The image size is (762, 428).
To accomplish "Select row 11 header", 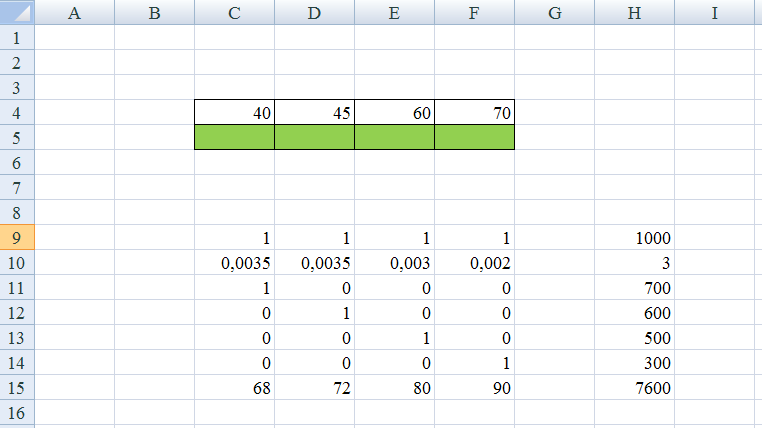I will pyautogui.click(x=17, y=288).
